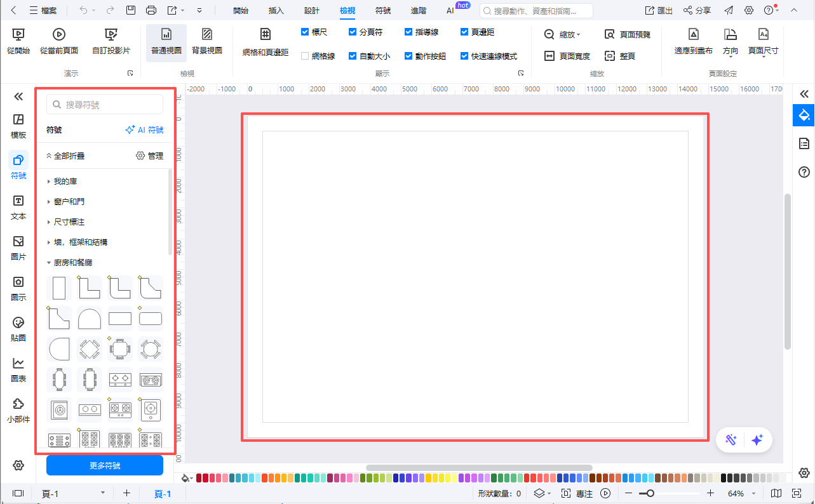Screen dimensions: 815x504
Task: Select the 文本 text tool in sidebar
Action: pos(18,208)
